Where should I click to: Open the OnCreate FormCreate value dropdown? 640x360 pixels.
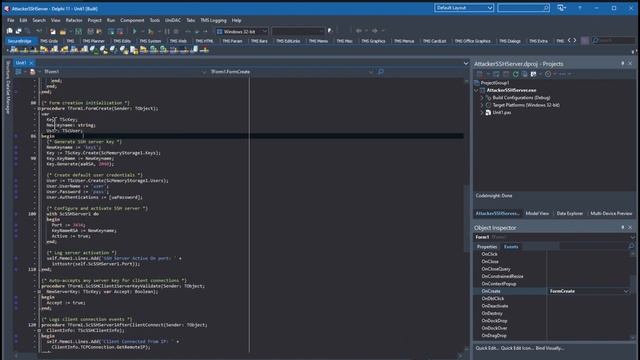[626, 291]
